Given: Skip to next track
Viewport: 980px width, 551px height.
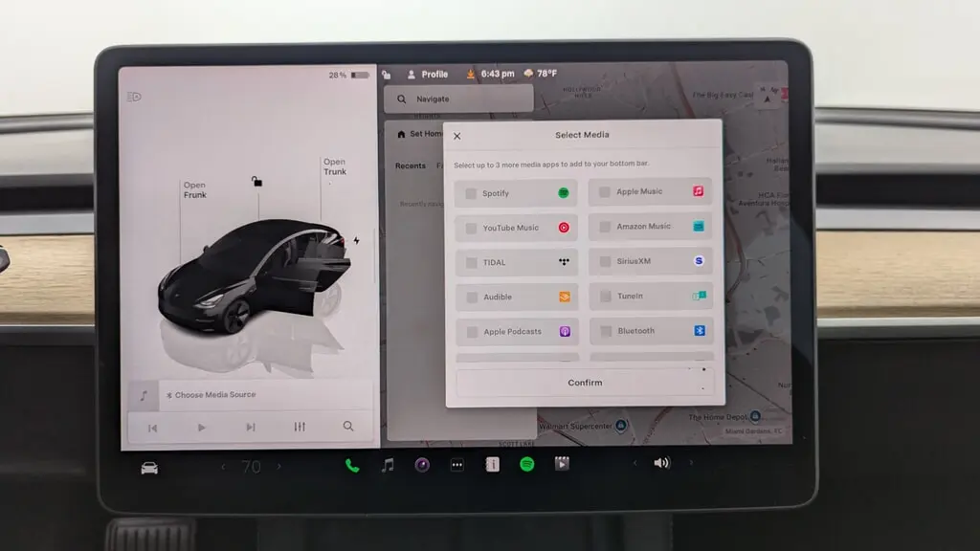Looking at the screenshot, I should [251, 428].
